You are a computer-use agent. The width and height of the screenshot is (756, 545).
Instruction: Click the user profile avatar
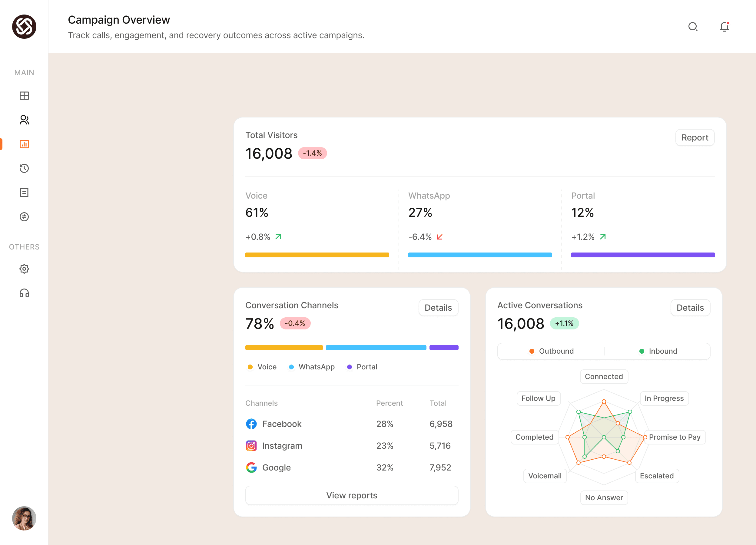click(x=24, y=518)
